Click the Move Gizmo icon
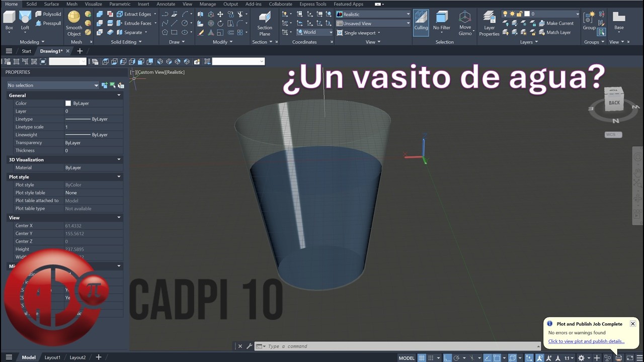644x362 pixels. pyautogui.click(x=465, y=23)
